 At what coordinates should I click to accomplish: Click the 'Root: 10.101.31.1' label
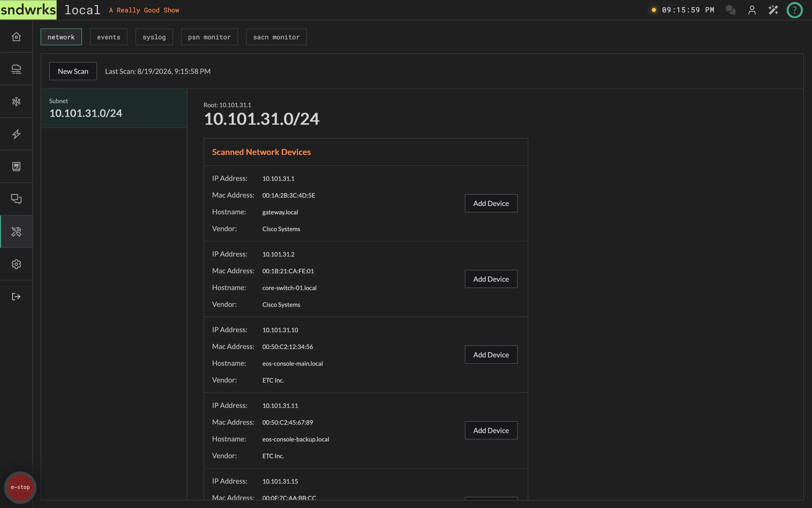pos(227,105)
